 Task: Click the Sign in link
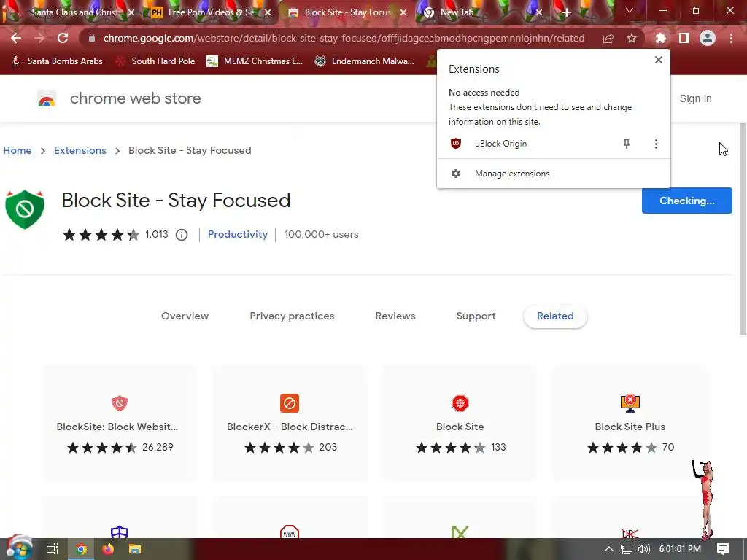[x=695, y=98]
